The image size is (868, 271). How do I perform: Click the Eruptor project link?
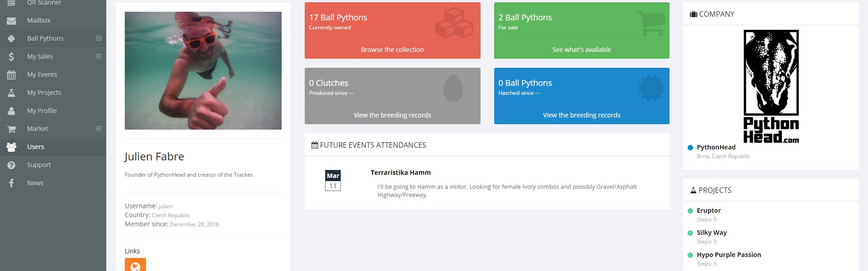(x=708, y=210)
